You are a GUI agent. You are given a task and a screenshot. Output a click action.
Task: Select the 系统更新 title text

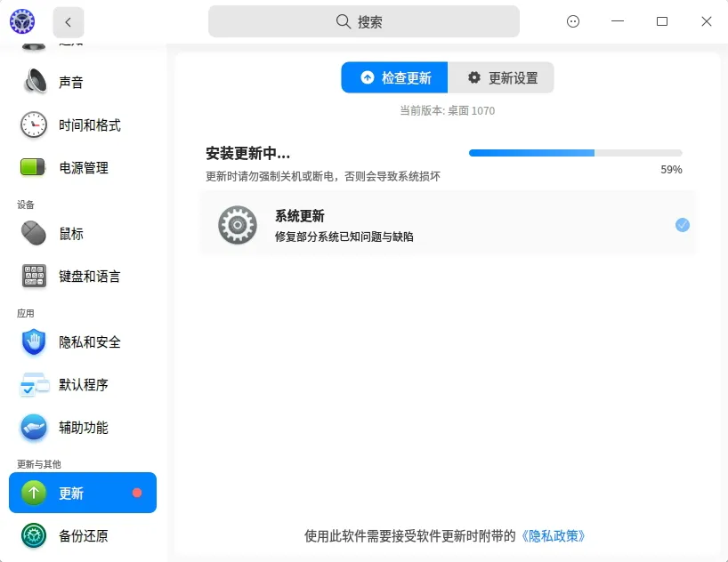tap(300, 216)
